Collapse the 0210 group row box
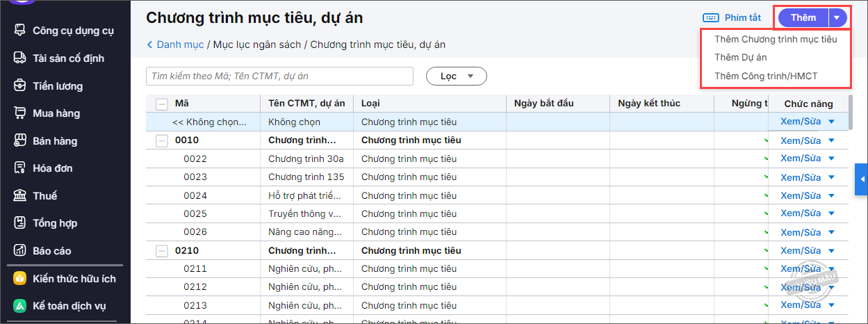The height and width of the screenshot is (324, 868). click(x=162, y=251)
